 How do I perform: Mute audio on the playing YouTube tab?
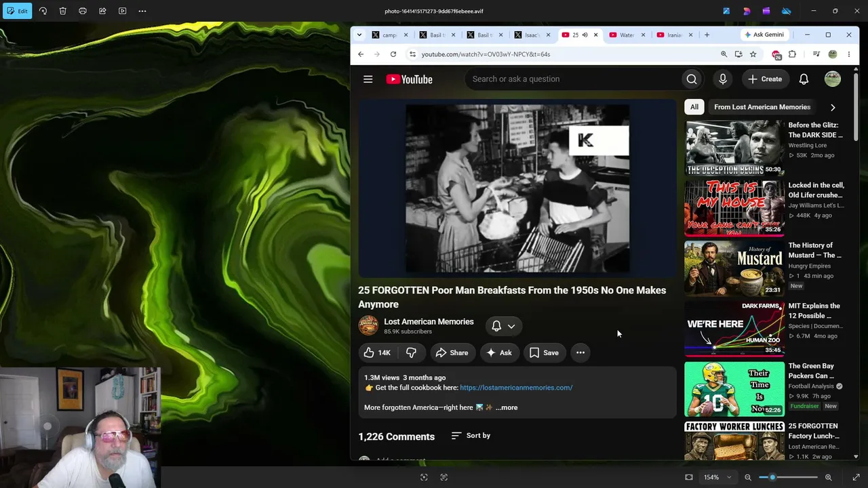(585, 35)
